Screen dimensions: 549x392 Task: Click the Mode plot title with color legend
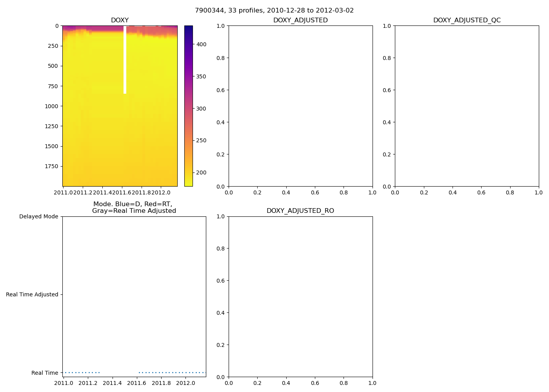pyautogui.click(x=134, y=207)
